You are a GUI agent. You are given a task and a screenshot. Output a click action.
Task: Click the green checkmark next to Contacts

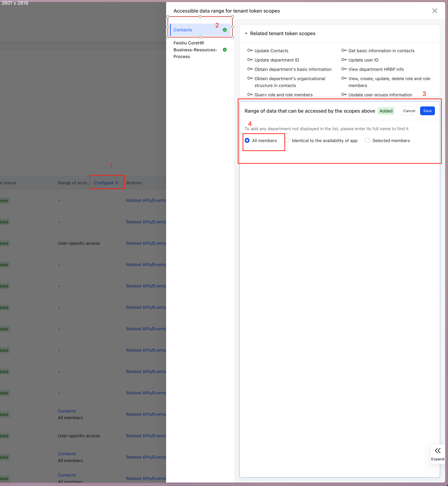(225, 30)
